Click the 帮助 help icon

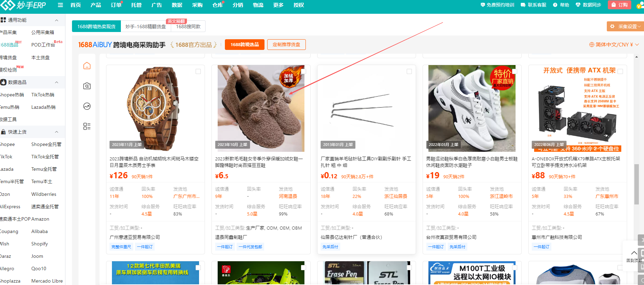click(555, 5)
